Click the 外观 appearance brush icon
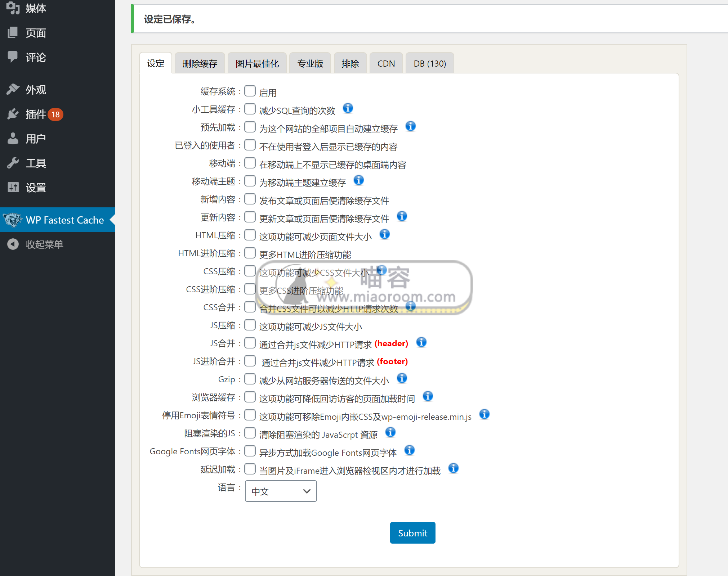728x576 pixels. pyautogui.click(x=13, y=89)
